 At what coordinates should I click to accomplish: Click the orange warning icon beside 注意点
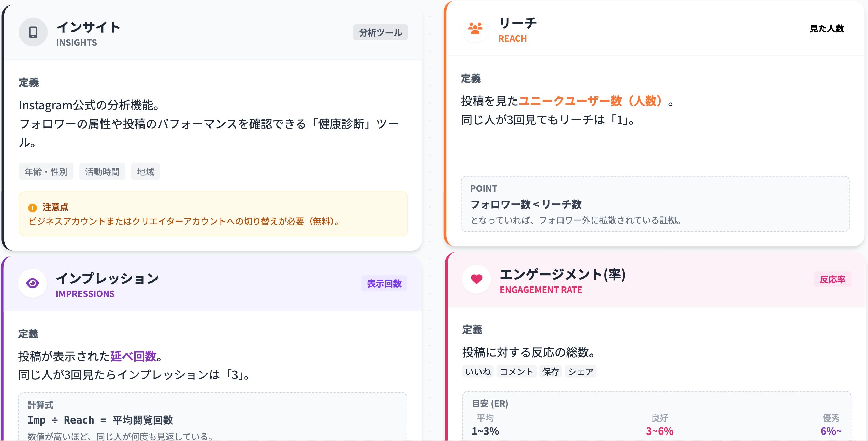[32, 208]
